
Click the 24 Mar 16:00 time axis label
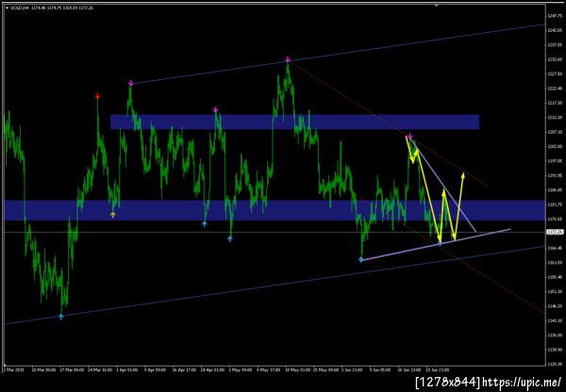101,370
